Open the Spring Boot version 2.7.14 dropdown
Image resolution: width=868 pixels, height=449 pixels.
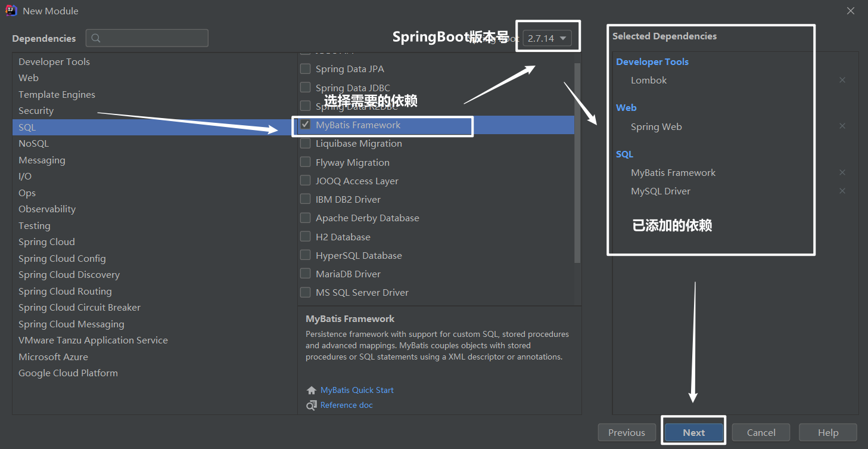tap(547, 38)
